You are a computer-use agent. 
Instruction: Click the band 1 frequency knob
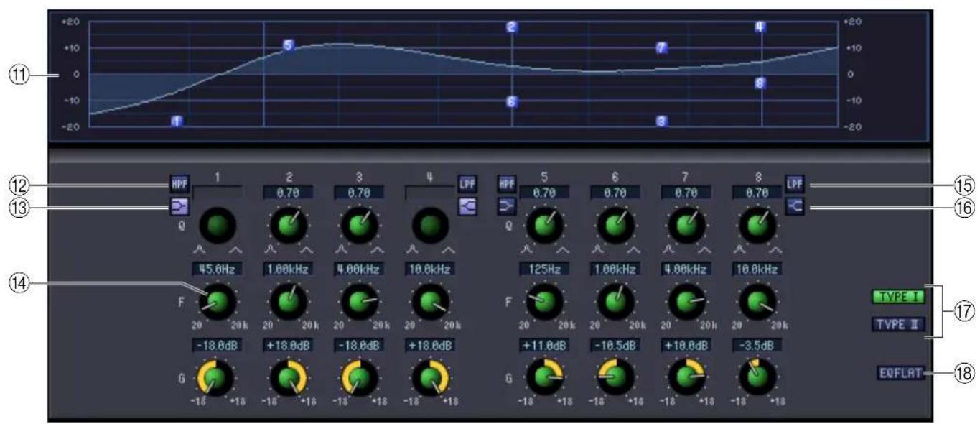tap(218, 300)
